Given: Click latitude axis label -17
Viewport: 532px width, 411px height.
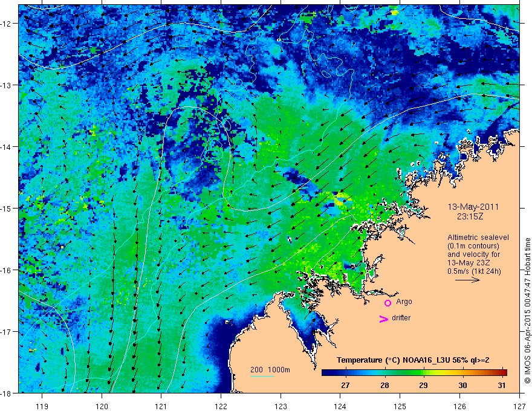Looking at the screenshot, I should (x=5, y=332).
